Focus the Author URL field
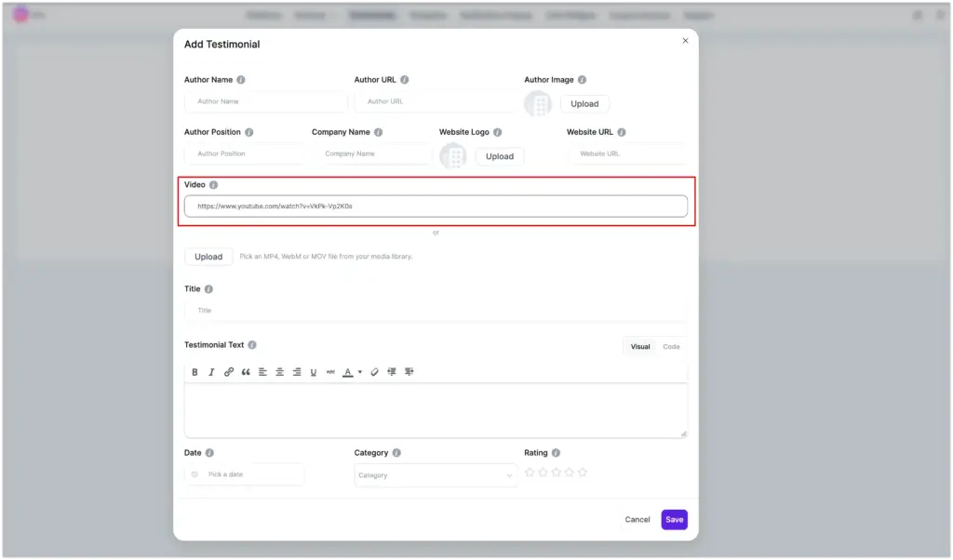This screenshot has width=953, height=560. (436, 101)
